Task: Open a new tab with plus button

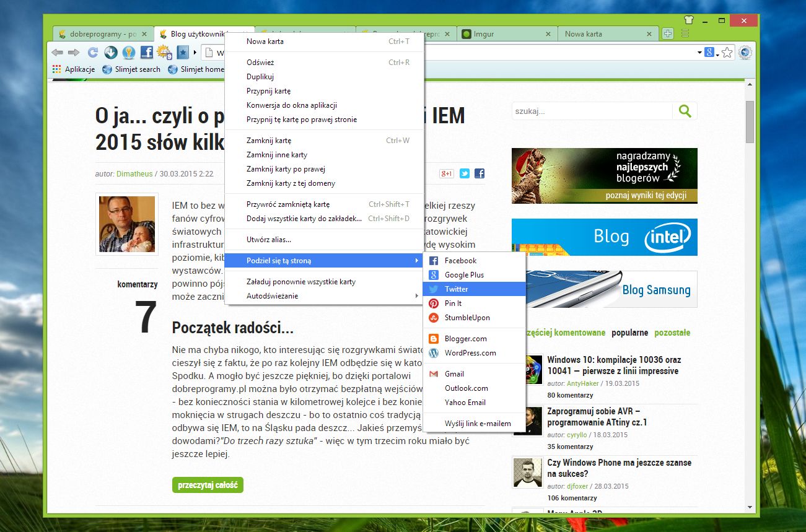Action: tap(668, 34)
